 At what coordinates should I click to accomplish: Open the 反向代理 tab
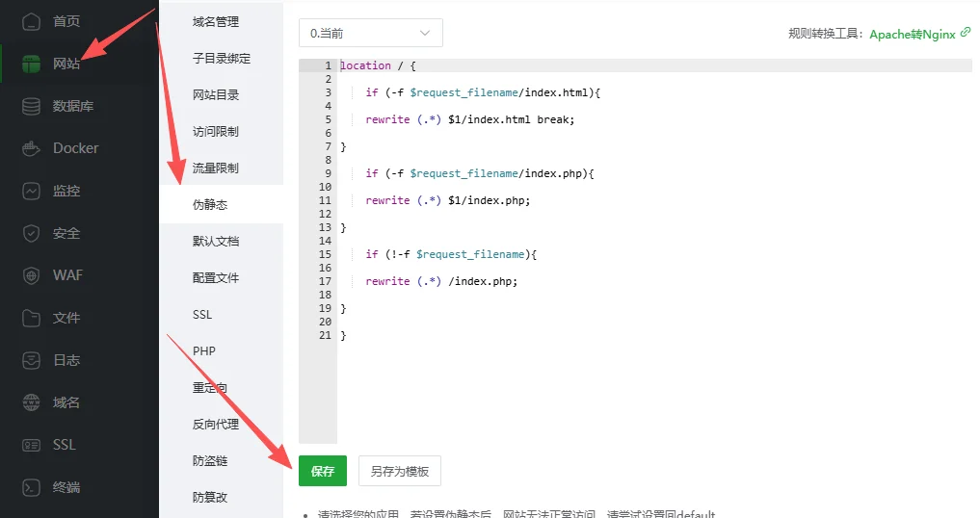216,425
